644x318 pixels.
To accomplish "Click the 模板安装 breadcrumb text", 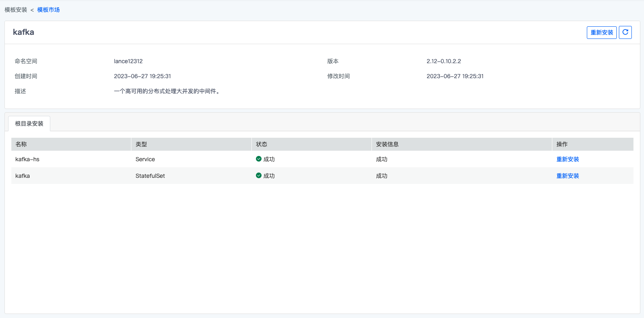I will (16, 10).
